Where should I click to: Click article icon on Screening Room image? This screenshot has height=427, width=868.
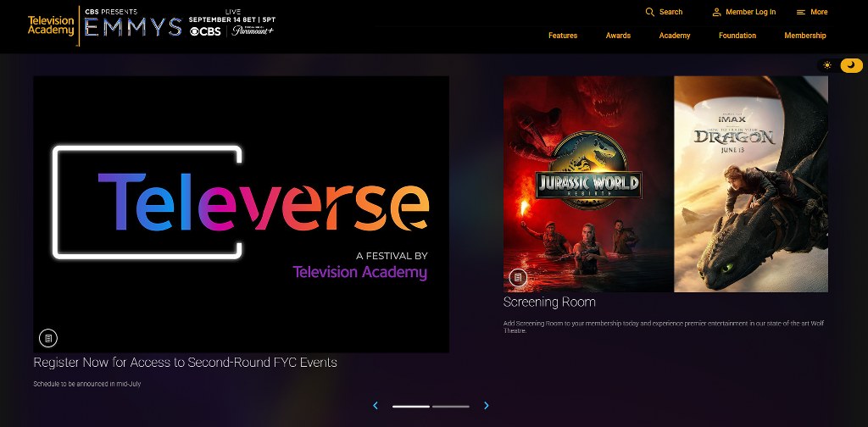pos(518,278)
